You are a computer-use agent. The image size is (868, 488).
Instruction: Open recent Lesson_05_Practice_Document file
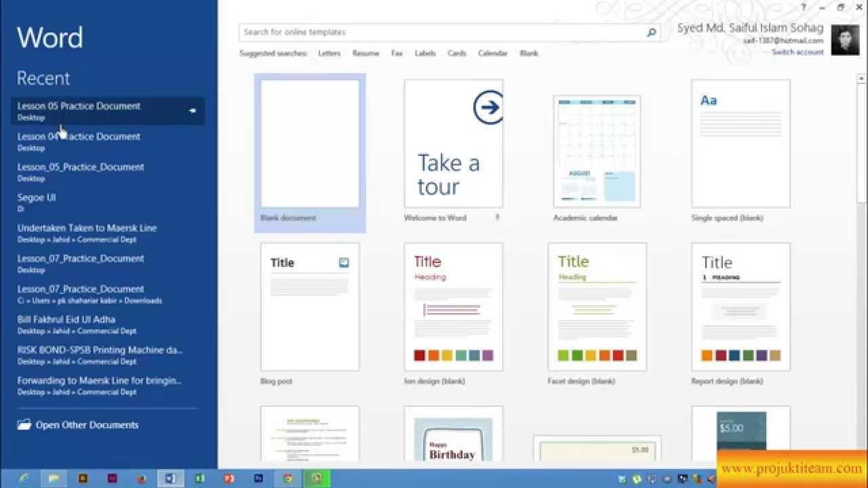tap(107, 171)
